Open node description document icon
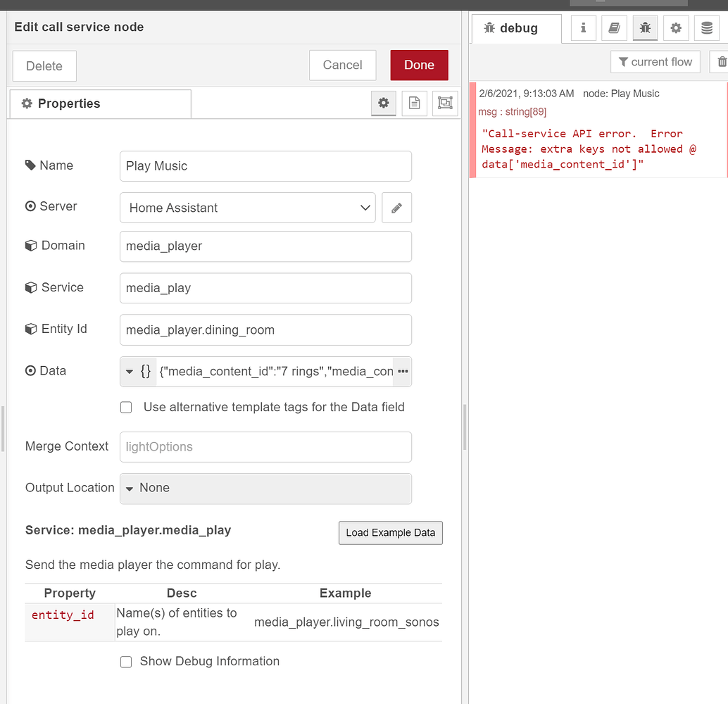728x704 pixels. coord(414,103)
